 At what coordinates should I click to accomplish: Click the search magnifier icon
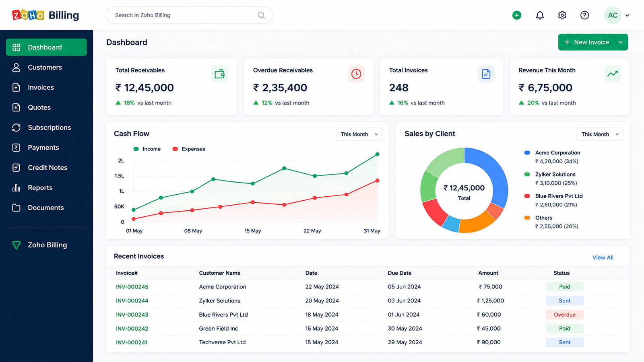click(261, 15)
